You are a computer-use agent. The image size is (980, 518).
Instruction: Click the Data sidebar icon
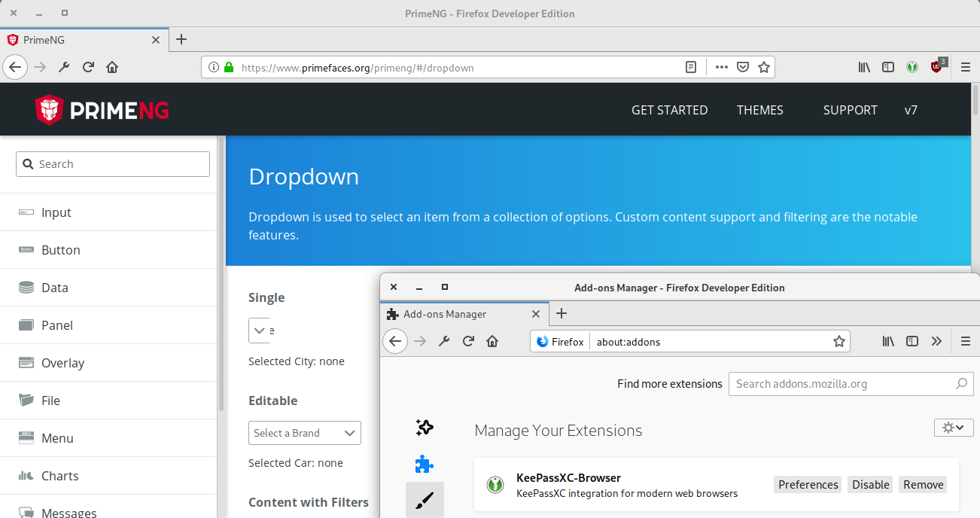click(25, 288)
